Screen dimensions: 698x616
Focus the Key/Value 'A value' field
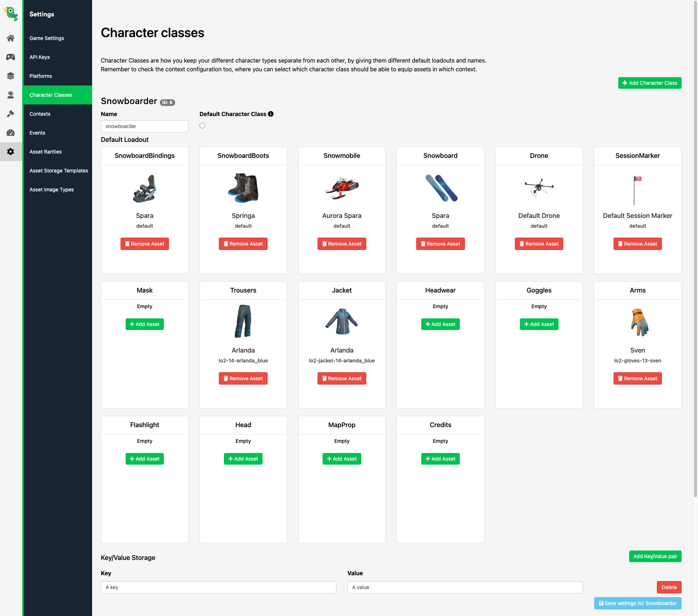coord(465,587)
